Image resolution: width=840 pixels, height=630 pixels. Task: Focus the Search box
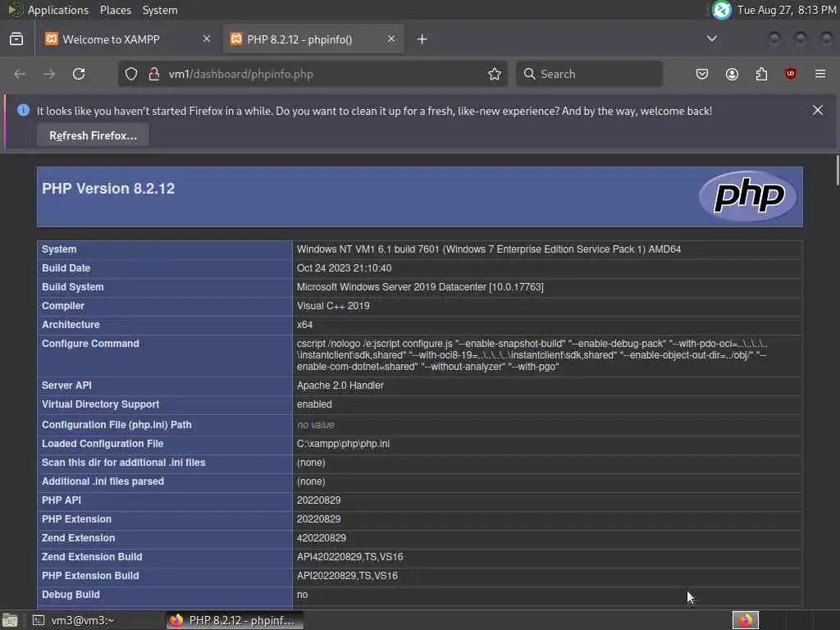[589, 74]
